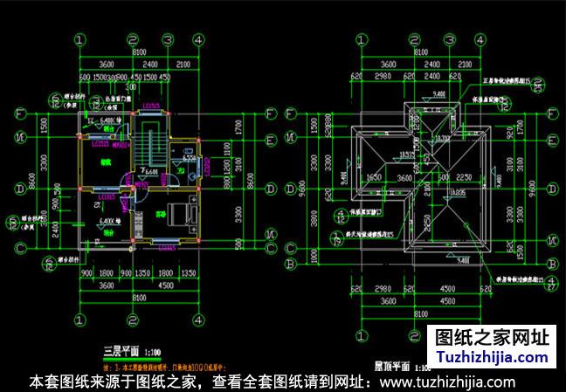Click the 图纸之家网址 watermark heading
566x392 pixels.
click(492, 337)
